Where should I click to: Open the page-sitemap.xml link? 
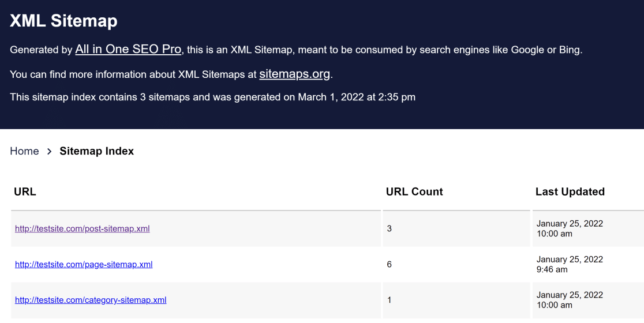(x=84, y=264)
